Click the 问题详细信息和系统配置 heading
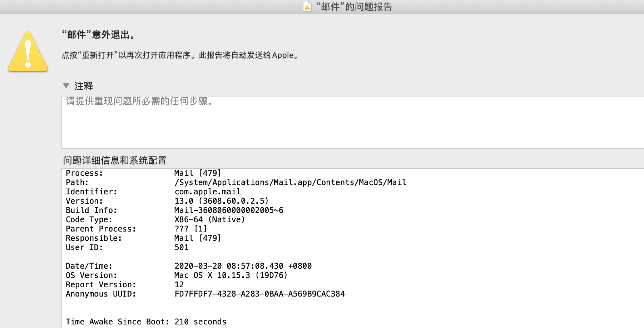The height and width of the screenshot is (328, 644). [115, 160]
